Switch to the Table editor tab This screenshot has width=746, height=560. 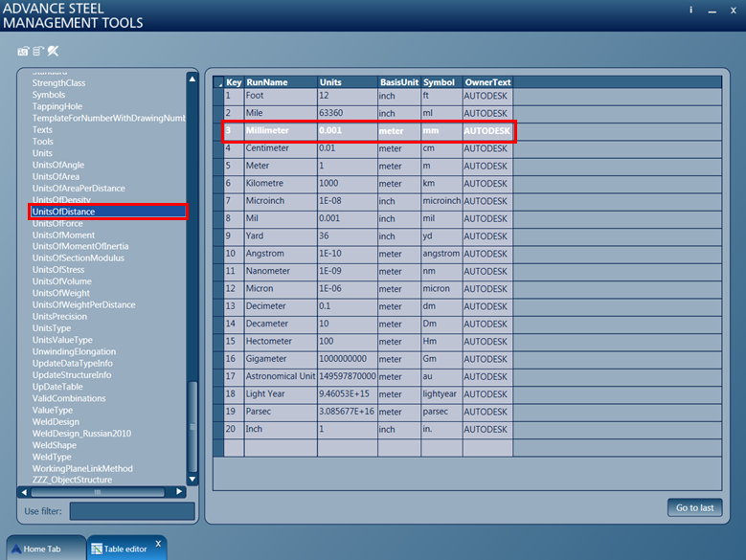[x=125, y=549]
